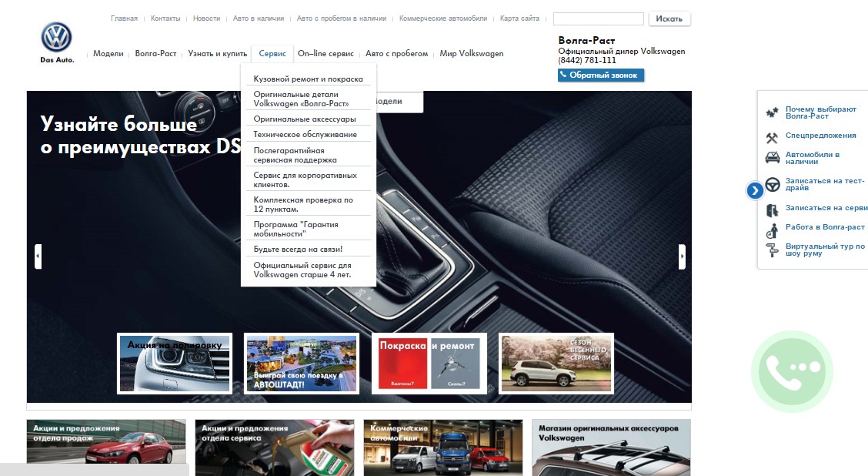Click the virtual tour showroom icon

pyautogui.click(x=772, y=250)
